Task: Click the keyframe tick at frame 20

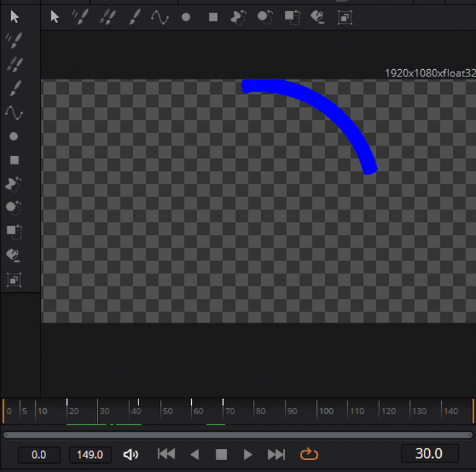Action: point(67,402)
